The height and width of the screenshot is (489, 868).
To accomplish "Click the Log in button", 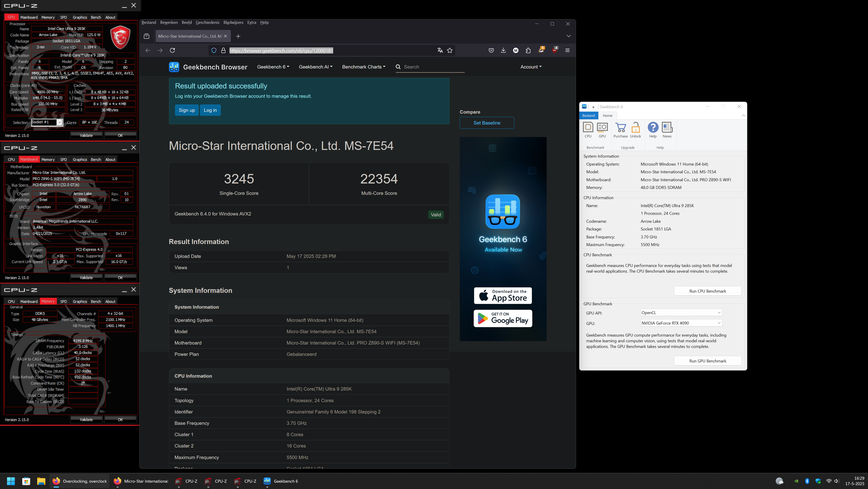I will pyautogui.click(x=210, y=110).
